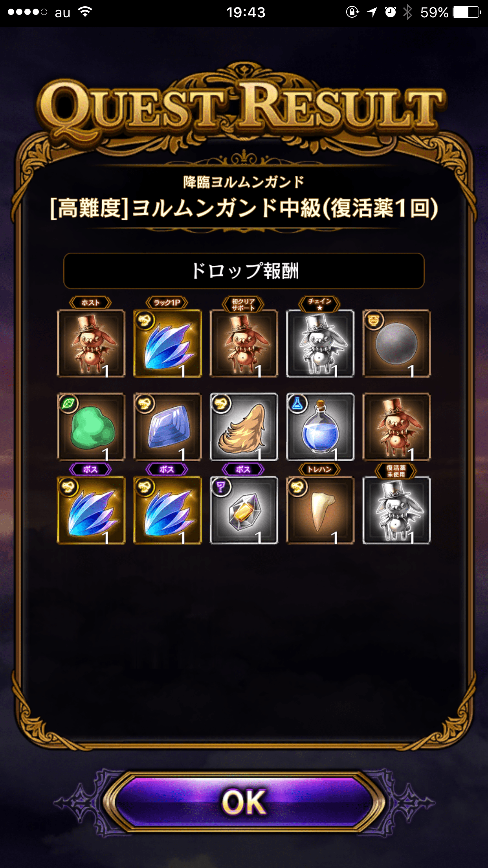Screen dimensions: 488x868
Task: Select the second ボス blue crystal feather in bottom row
Action: (167, 510)
